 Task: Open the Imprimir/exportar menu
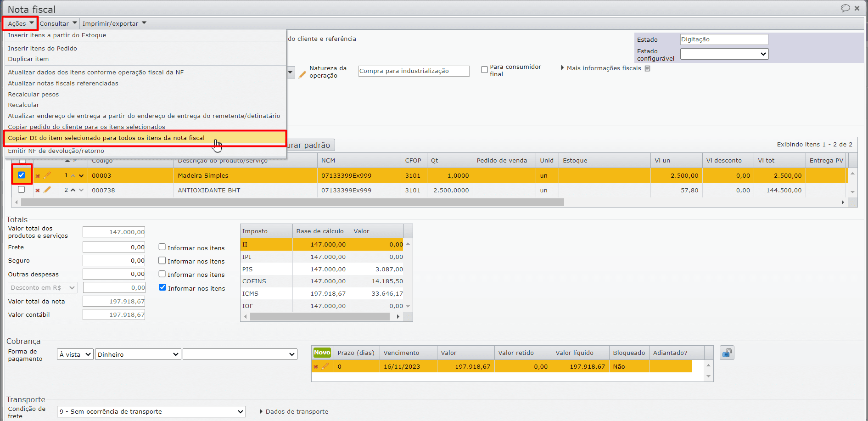point(114,23)
